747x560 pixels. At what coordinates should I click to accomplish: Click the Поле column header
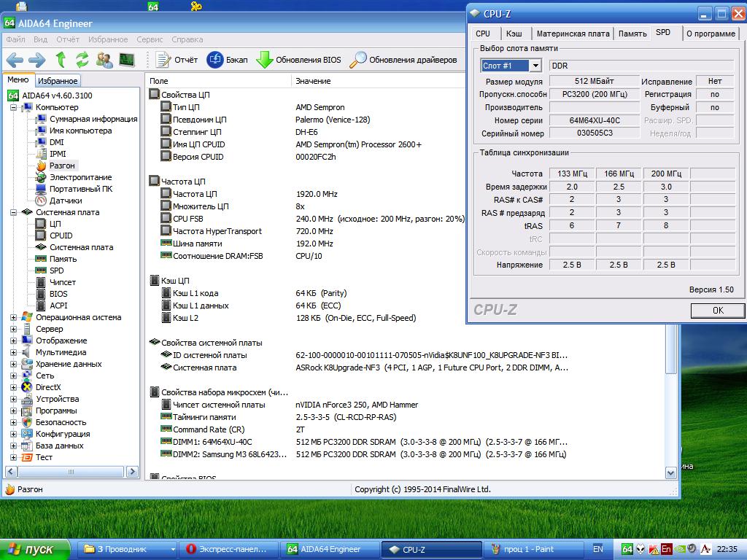click(217, 81)
